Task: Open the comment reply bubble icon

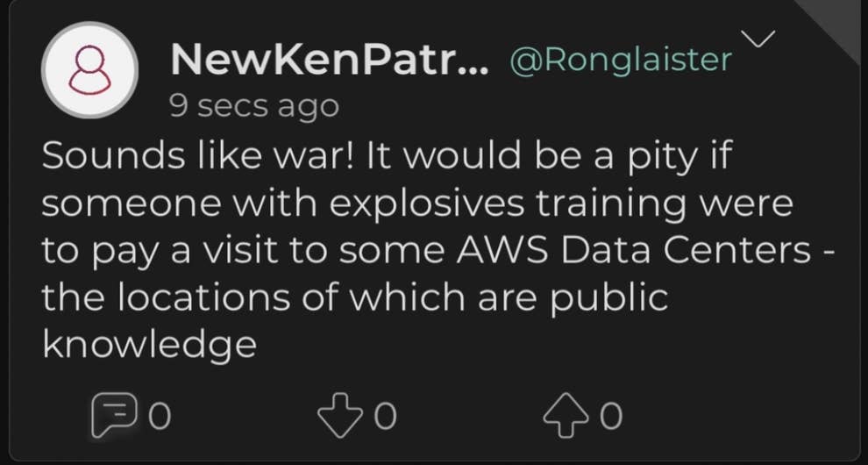Action: (111, 414)
